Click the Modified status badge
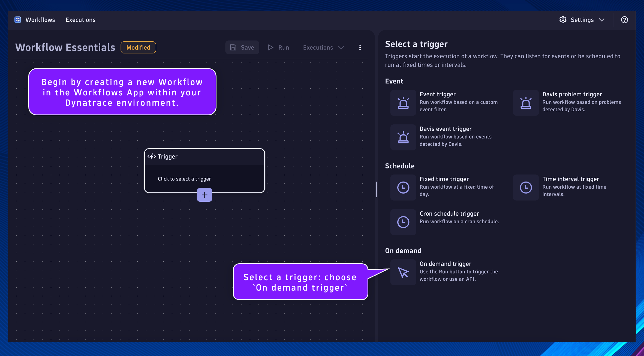 click(x=138, y=47)
